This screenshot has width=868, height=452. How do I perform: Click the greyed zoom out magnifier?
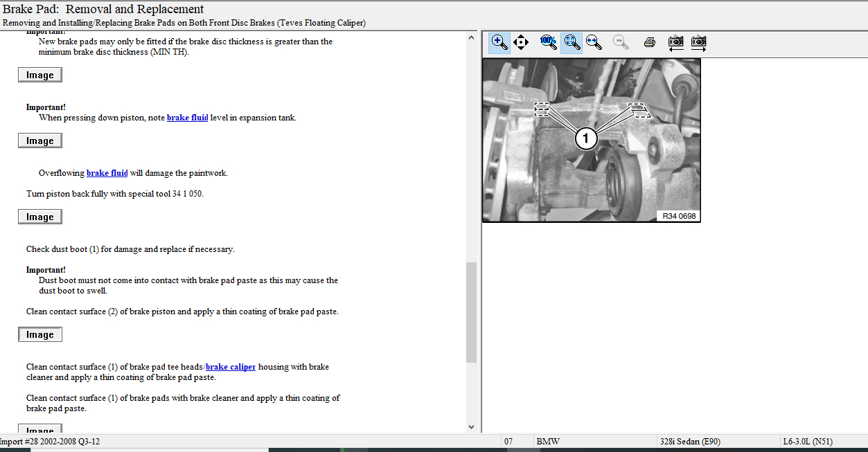(x=621, y=42)
